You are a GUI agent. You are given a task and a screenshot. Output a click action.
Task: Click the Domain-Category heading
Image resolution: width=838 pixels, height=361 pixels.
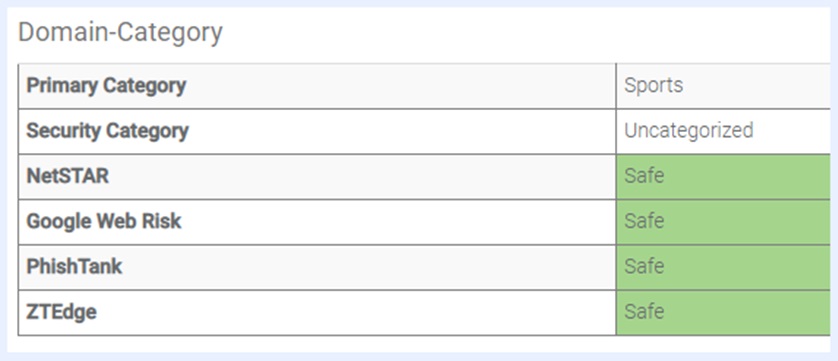[120, 33]
